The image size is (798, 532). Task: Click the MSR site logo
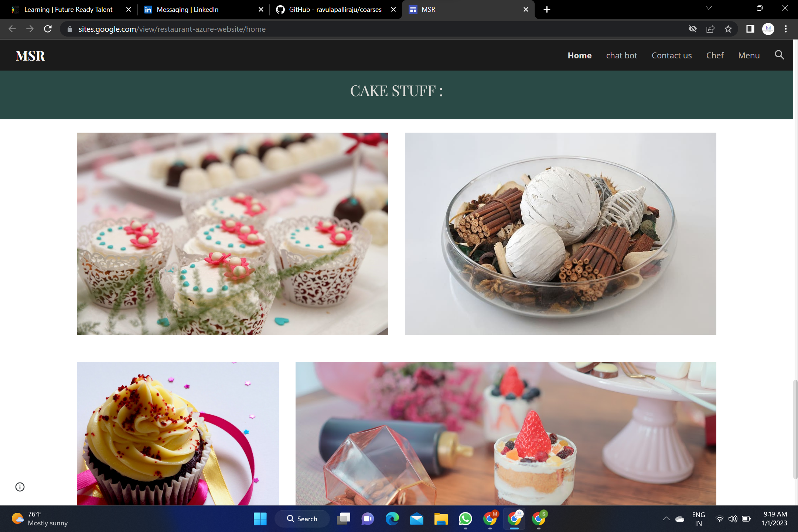tap(30, 56)
